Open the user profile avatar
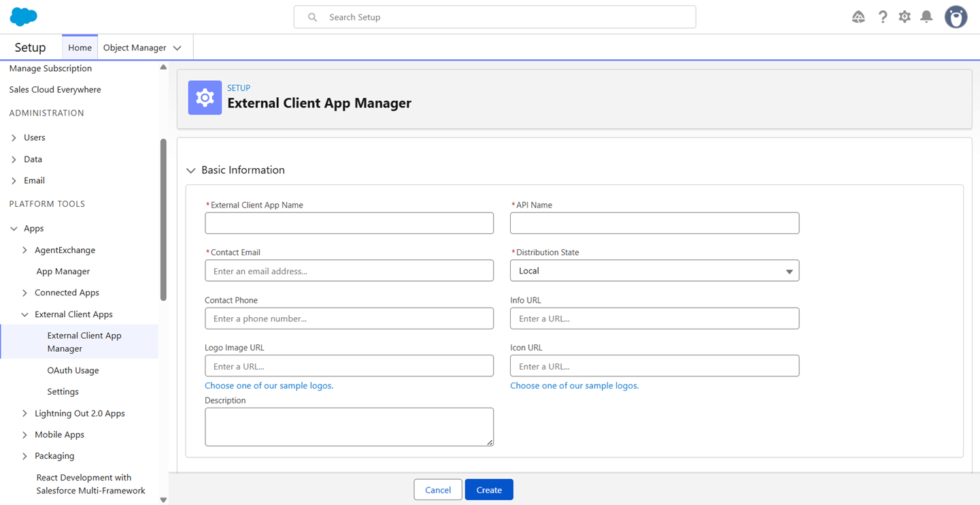The width and height of the screenshot is (980, 505). coord(956,17)
